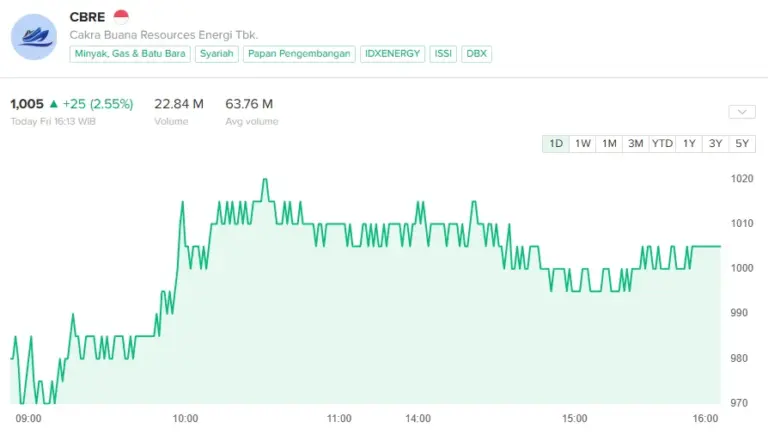Click the Indonesian flag icon beside CBRE
Screen dimensions: 768x441
(121, 17)
